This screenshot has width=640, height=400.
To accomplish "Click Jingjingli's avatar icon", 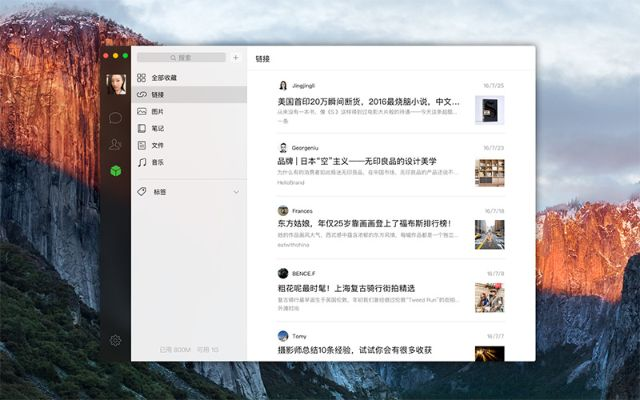I will point(283,85).
